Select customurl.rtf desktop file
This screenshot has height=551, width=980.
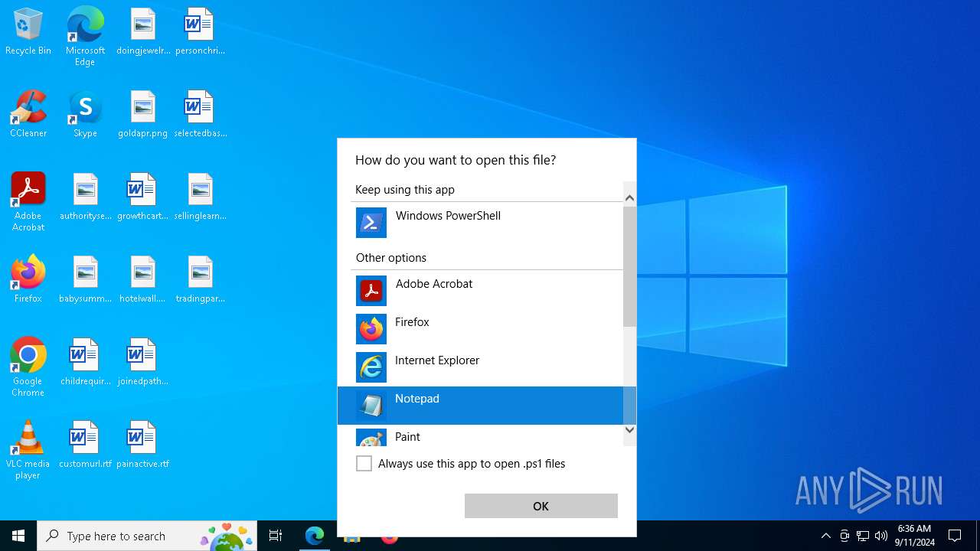click(x=85, y=445)
